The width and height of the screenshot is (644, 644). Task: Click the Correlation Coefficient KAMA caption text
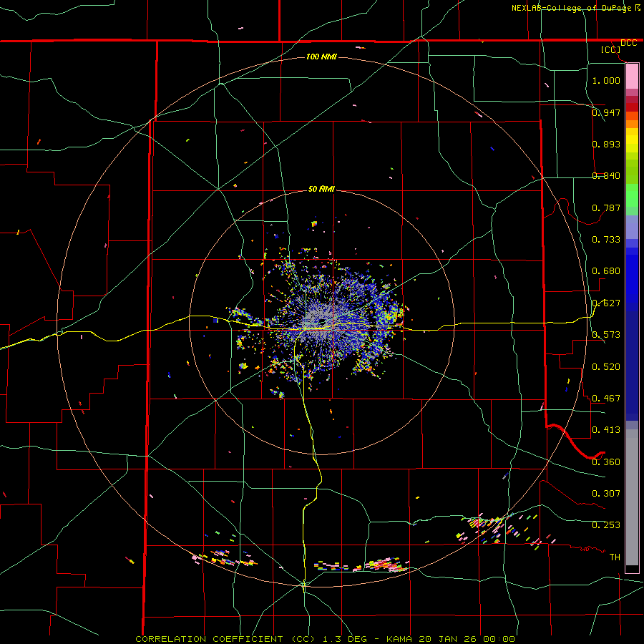coord(325,639)
